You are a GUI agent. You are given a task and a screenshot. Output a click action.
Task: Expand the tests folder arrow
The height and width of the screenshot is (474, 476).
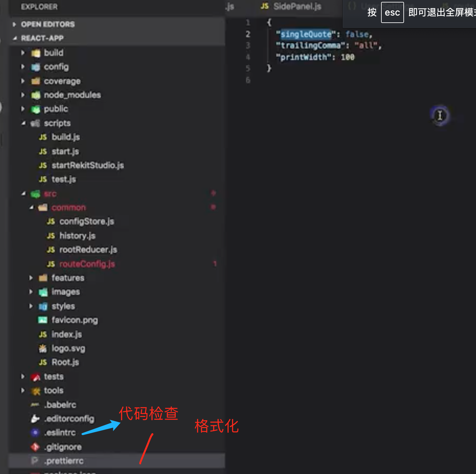(x=23, y=376)
